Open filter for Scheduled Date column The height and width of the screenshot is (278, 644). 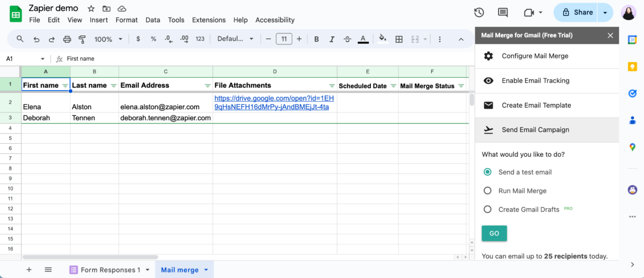tap(393, 86)
